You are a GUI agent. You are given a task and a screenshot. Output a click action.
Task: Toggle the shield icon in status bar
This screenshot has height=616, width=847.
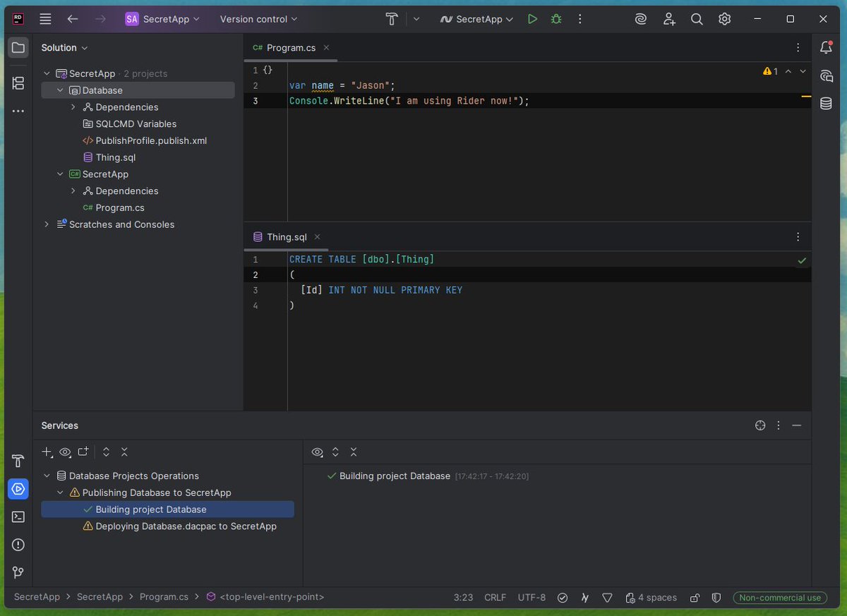point(716,598)
